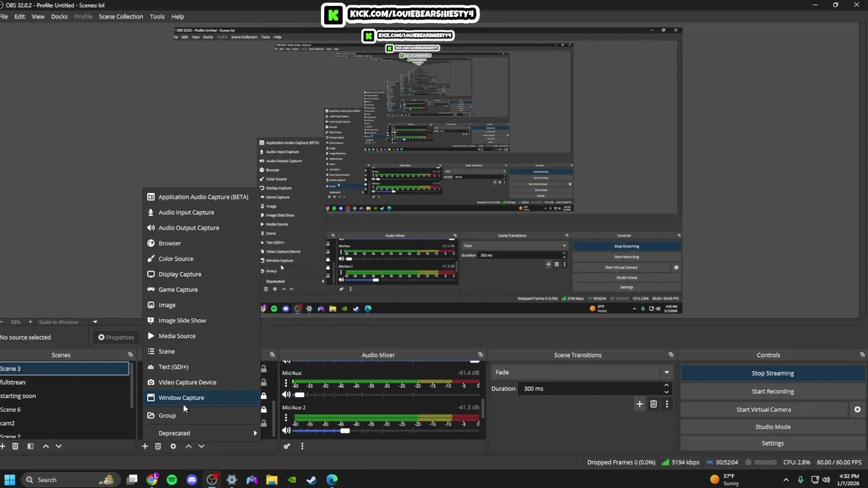Click the Start Virtual Camera button
The height and width of the screenshot is (488, 868).
pos(764,409)
